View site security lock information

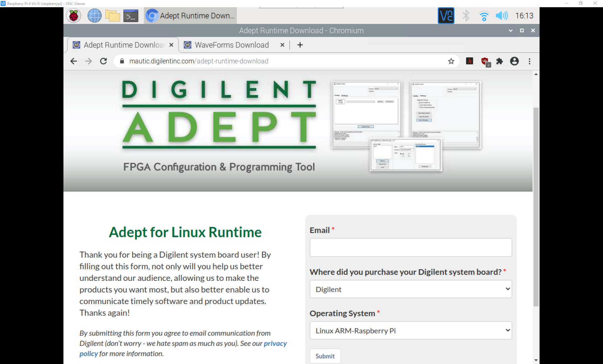point(122,61)
